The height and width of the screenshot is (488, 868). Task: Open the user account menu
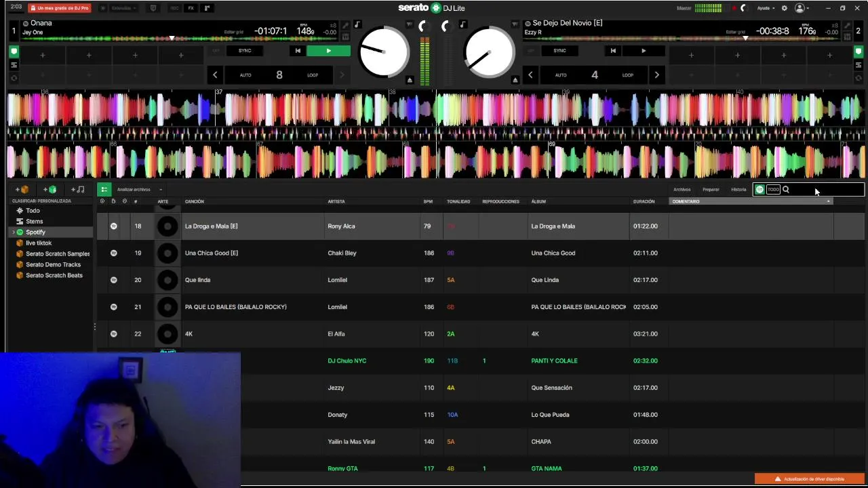coord(802,8)
